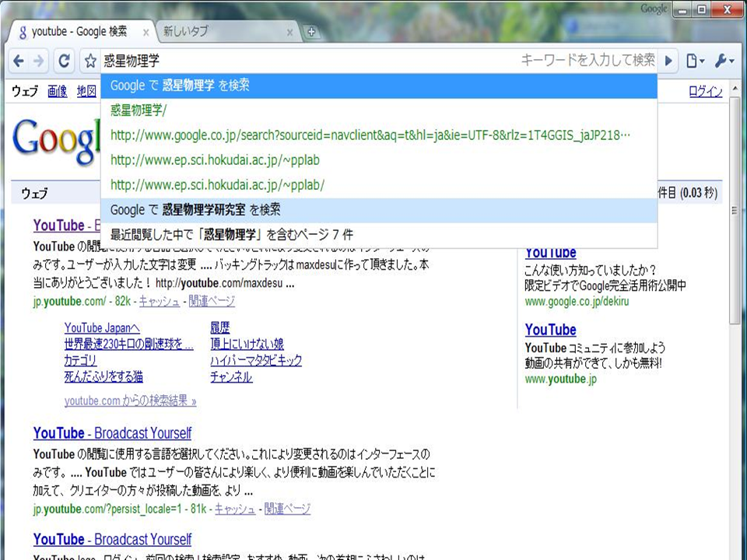Open 頂上にいけない娘 sitelink
The height and width of the screenshot is (560, 747).
pyautogui.click(x=247, y=344)
